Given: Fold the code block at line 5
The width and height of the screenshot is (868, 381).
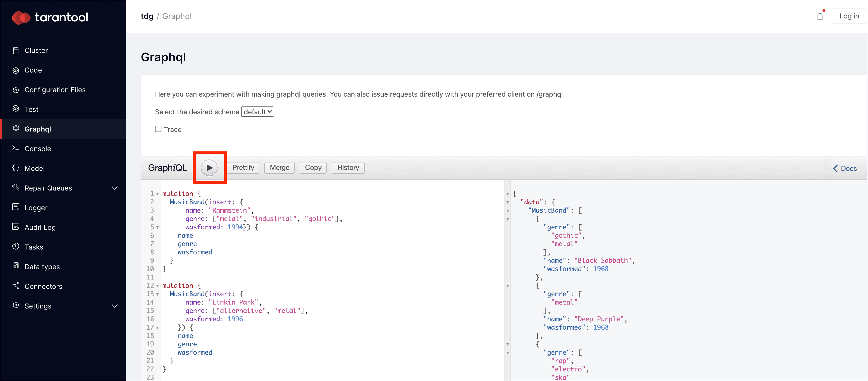Looking at the screenshot, I should click(x=157, y=228).
